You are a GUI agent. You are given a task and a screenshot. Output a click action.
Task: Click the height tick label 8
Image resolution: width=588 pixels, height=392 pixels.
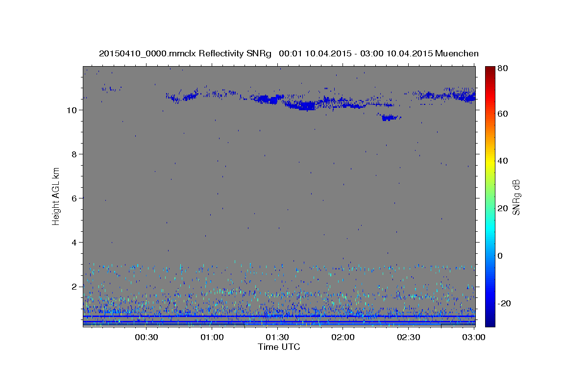coord(74,154)
